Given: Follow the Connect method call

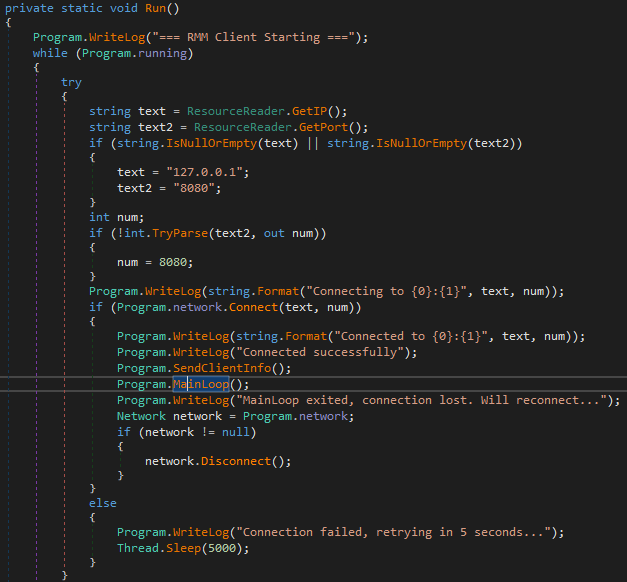Looking at the screenshot, I should 257,307.
